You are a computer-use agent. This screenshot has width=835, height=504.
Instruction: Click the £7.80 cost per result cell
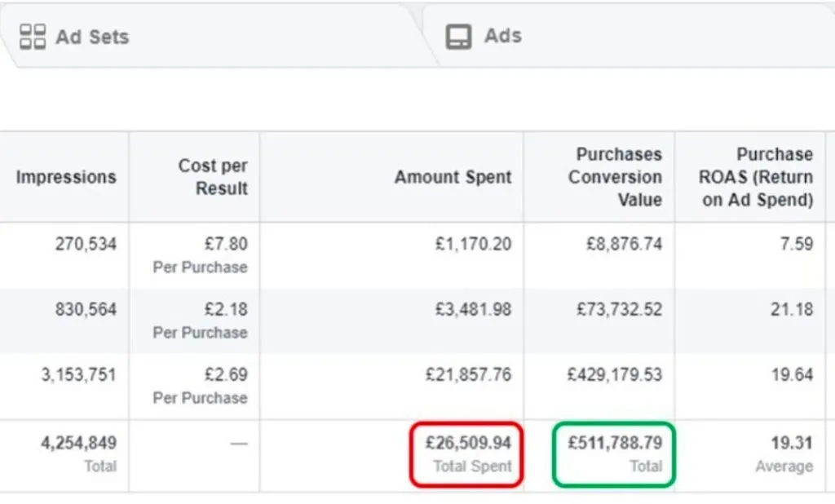pos(226,244)
